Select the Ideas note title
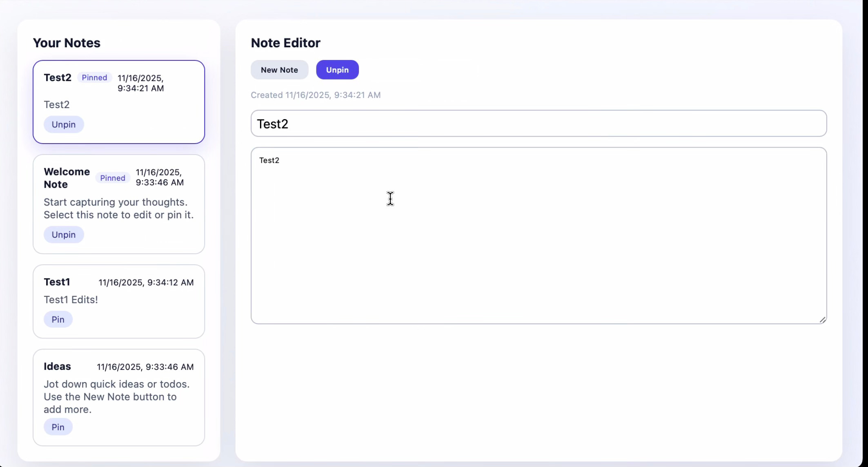Screen dimensions: 868x467 [57, 366]
